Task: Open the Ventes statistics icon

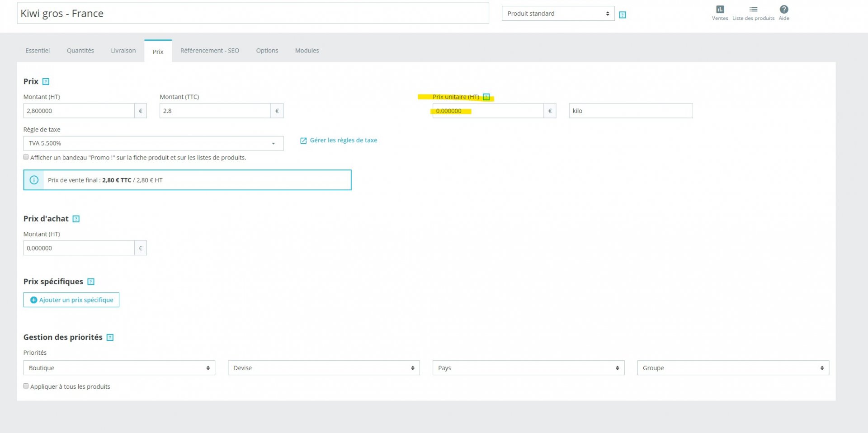Action: coord(720,9)
